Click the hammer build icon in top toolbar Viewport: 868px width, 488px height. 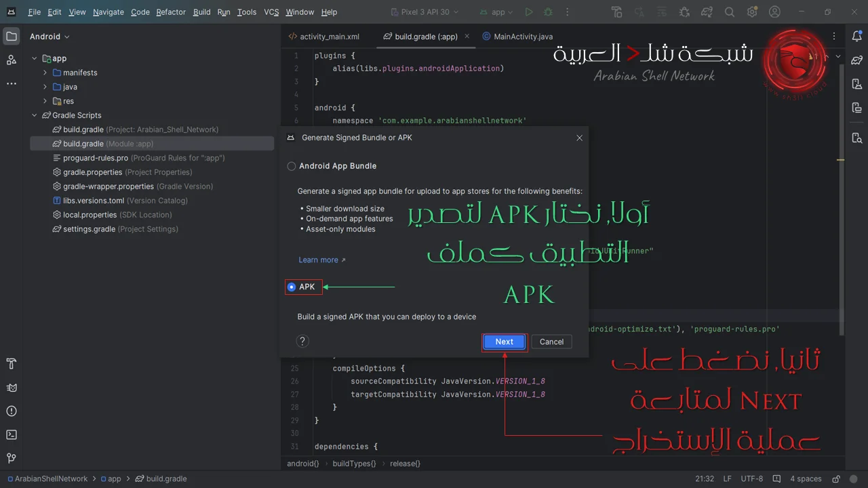click(x=616, y=12)
